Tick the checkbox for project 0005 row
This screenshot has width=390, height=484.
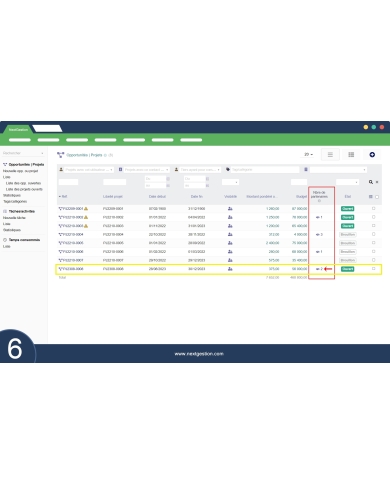pyautogui.click(x=373, y=243)
